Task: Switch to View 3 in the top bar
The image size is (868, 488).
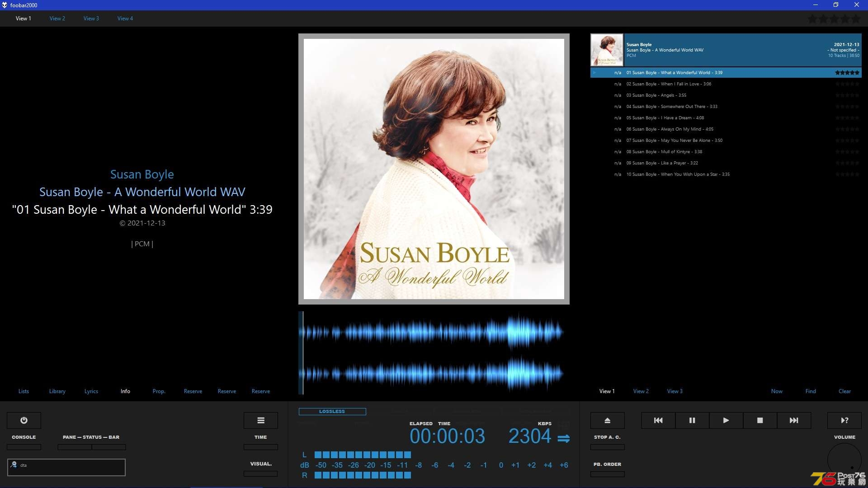Action: (x=91, y=19)
